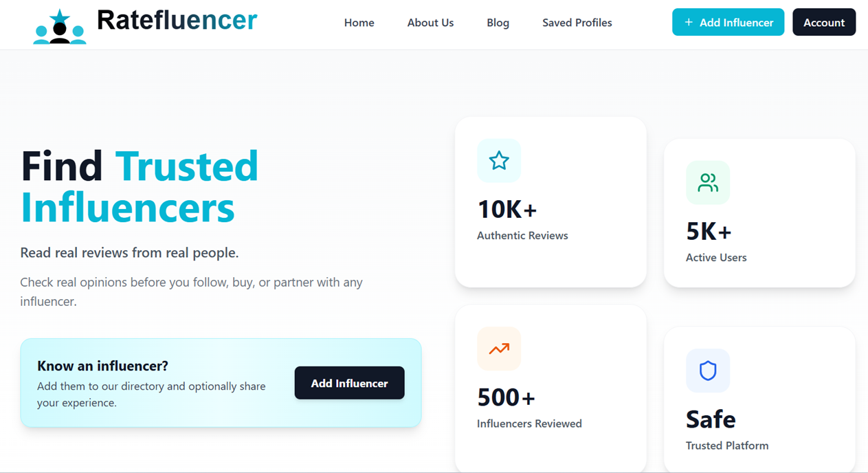
Task: Click the people icon on Active Users card
Action: (708, 182)
